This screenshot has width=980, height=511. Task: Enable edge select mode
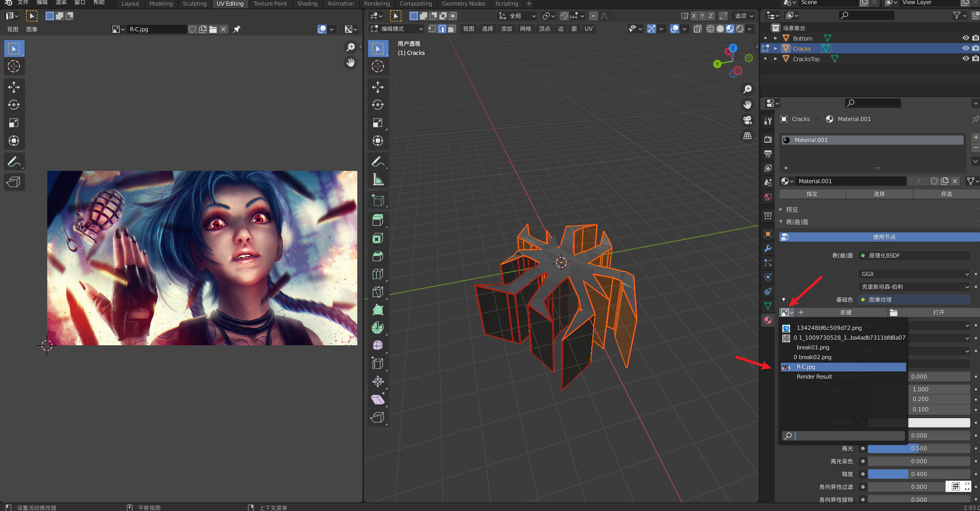tap(442, 29)
